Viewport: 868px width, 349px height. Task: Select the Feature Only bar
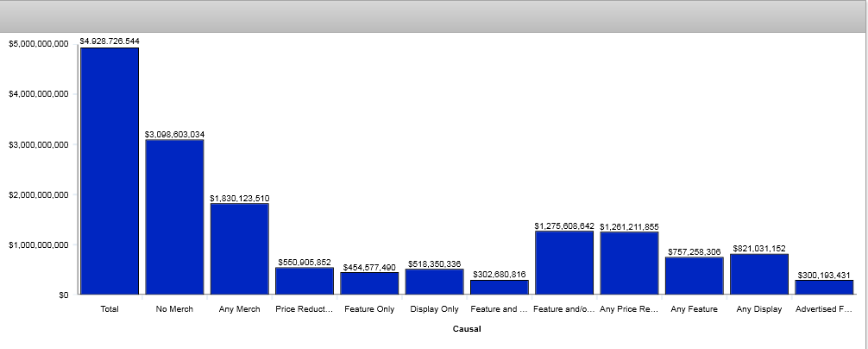369,283
